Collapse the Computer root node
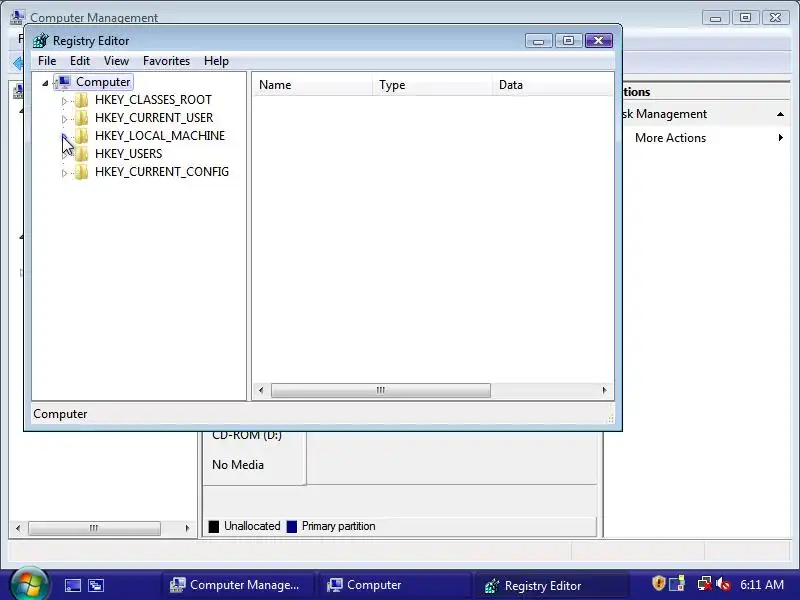 (x=45, y=83)
